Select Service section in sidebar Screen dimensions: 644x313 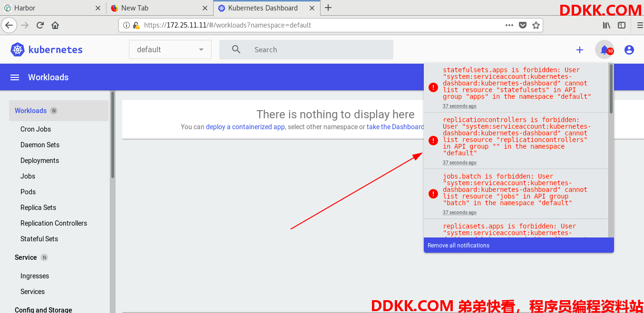click(x=26, y=257)
